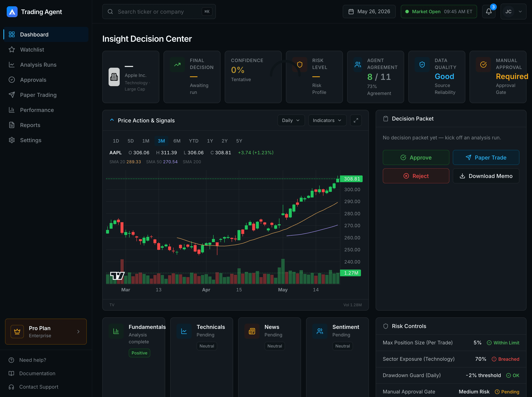Viewport: 532px width, 397px height.
Task: Collapse the Price Action & Signals panel
Action: coord(112,120)
